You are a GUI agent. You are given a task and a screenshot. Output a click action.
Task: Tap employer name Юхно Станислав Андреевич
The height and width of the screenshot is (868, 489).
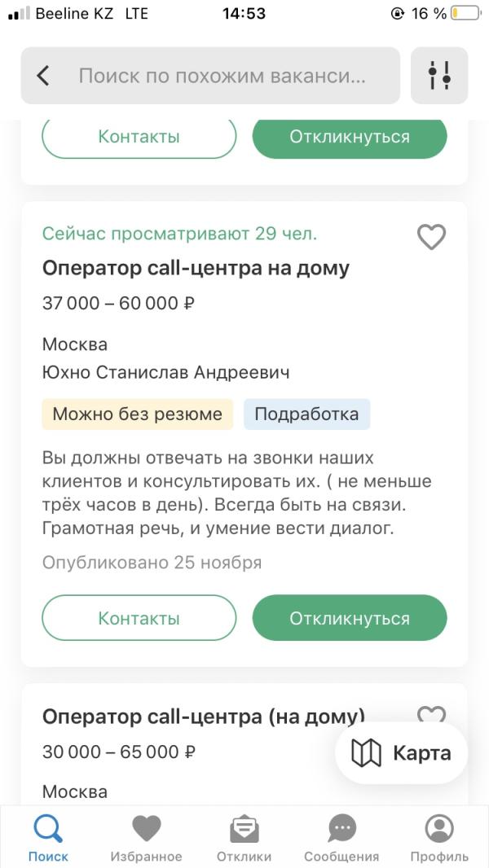(x=166, y=373)
